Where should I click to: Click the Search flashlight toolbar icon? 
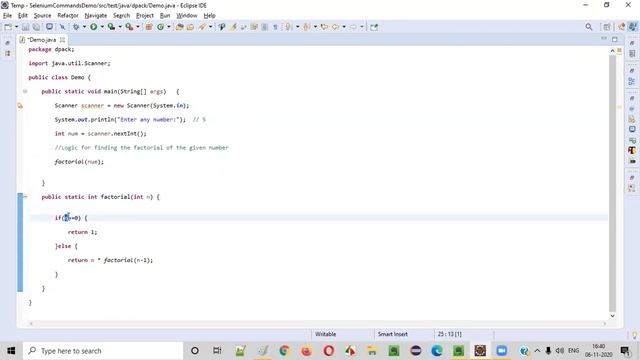pos(202,27)
